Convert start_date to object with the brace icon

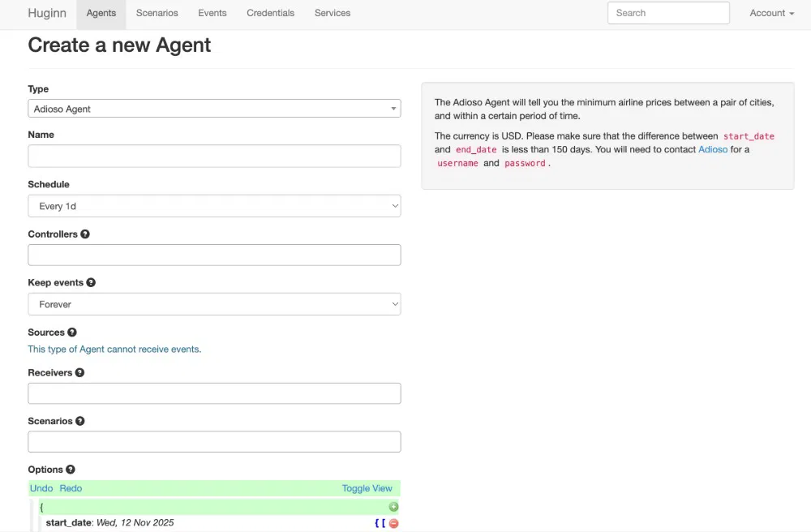(376, 523)
